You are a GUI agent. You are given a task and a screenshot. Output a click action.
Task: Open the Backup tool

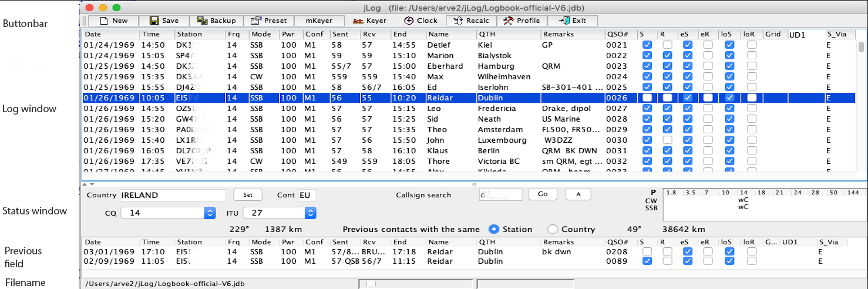tap(217, 21)
